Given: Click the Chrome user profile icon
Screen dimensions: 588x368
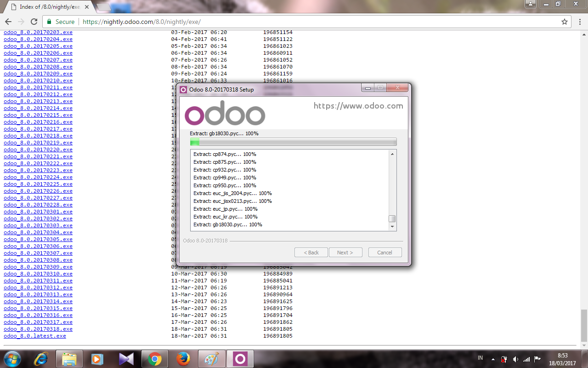Looking at the screenshot, I should click(x=531, y=4).
